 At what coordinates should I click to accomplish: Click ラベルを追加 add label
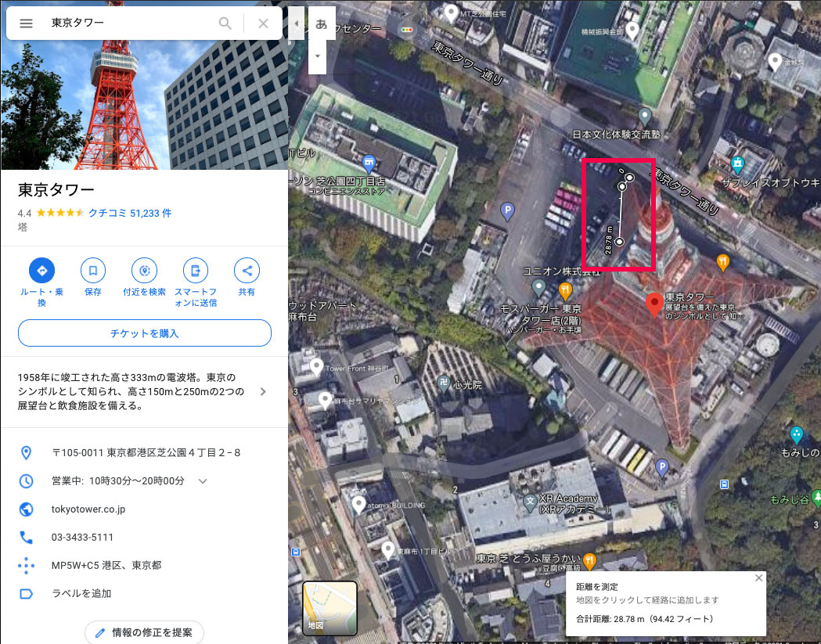(81, 593)
